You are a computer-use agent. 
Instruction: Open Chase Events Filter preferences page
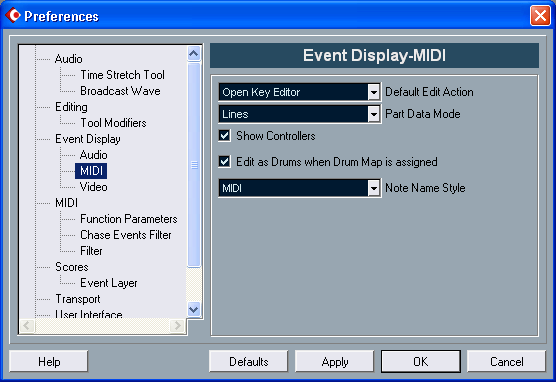pyautogui.click(x=126, y=235)
